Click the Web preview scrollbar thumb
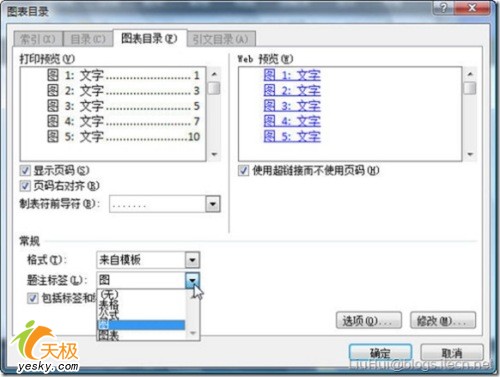Screen dimensions: 500x377 470,88
